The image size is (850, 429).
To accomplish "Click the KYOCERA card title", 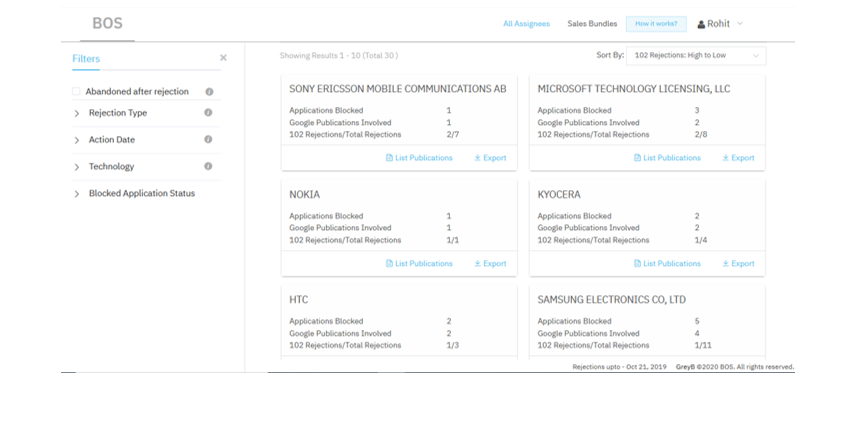I will [559, 195].
